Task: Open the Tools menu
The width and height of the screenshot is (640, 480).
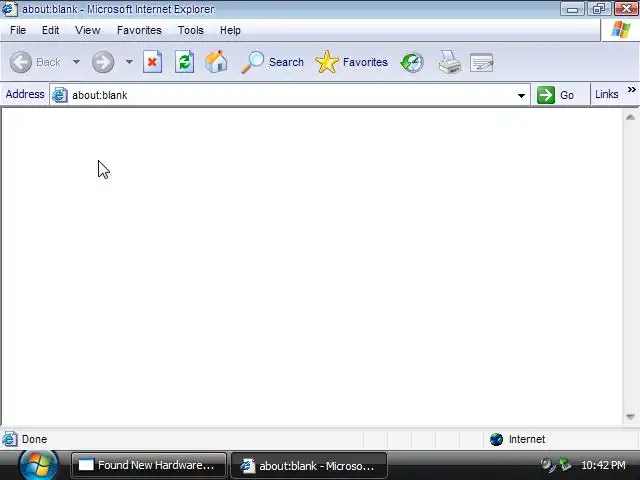Action: (191, 30)
